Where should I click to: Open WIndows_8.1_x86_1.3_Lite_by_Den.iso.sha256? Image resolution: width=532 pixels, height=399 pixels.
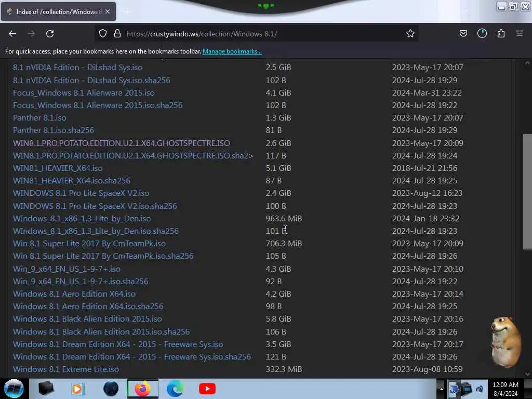96,231
